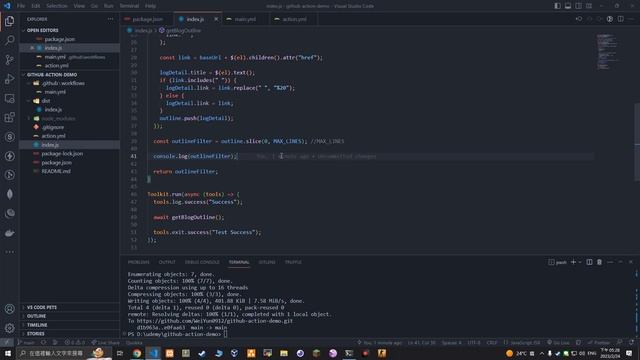Open the Accounts menu icon
The height and width of the screenshot is (360, 640).
pos(9,309)
